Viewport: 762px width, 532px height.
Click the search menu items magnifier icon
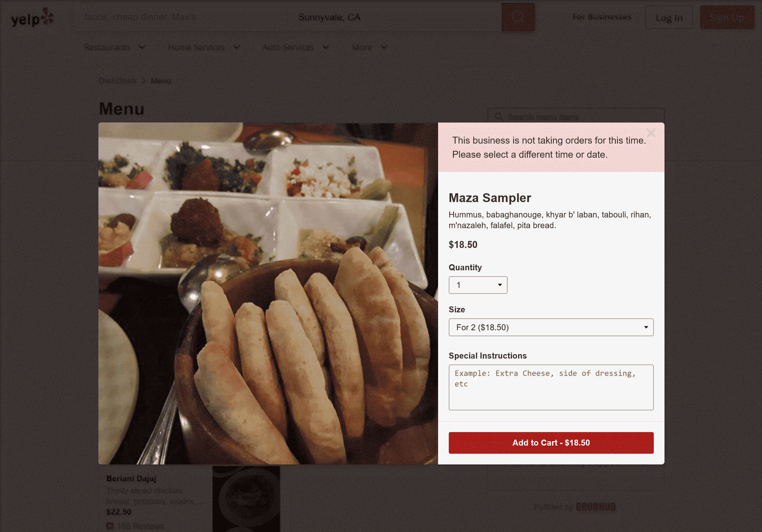point(498,116)
